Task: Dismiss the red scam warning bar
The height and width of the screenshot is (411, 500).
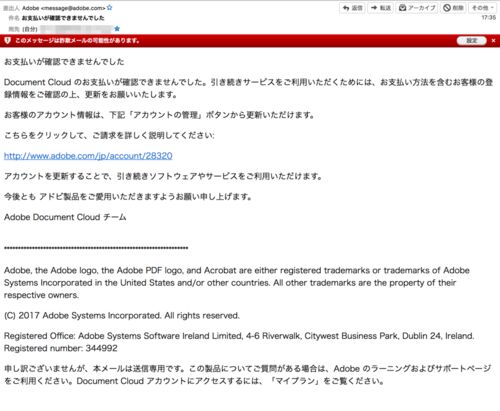Action: click(x=493, y=41)
